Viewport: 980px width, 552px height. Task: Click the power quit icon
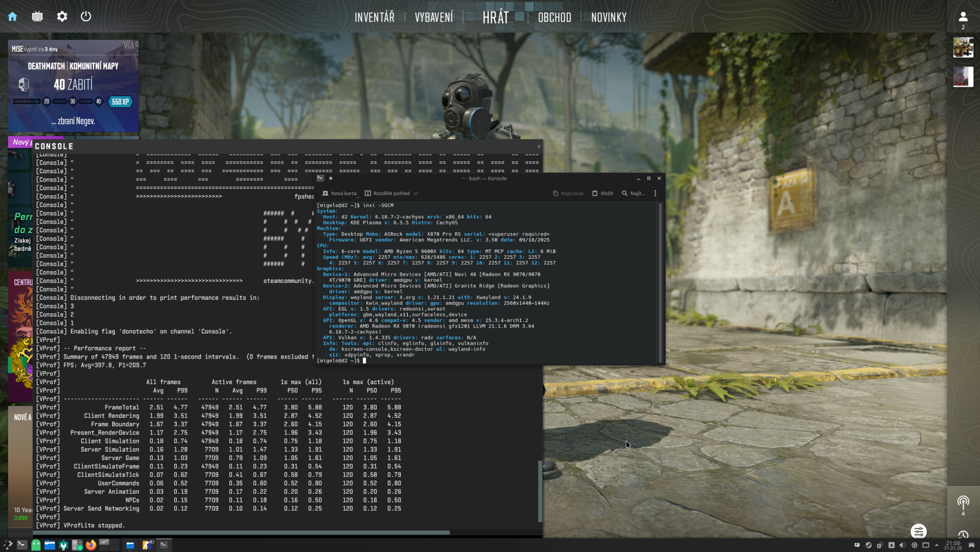tap(86, 16)
